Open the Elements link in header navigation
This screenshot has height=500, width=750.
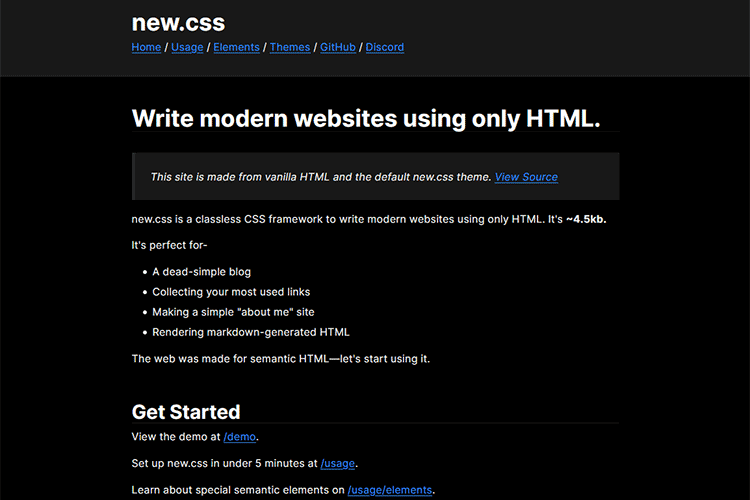point(236,47)
